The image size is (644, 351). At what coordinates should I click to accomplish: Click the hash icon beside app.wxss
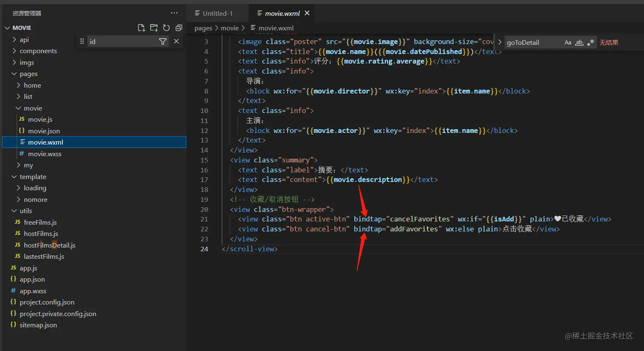(x=13, y=291)
